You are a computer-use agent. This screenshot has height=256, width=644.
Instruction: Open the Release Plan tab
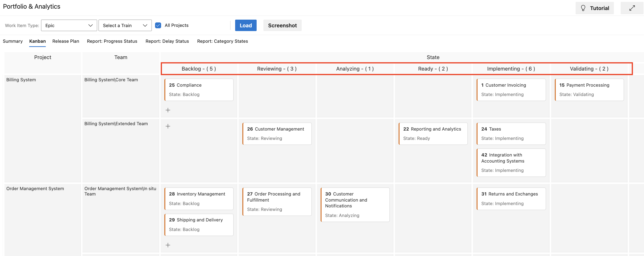66,41
